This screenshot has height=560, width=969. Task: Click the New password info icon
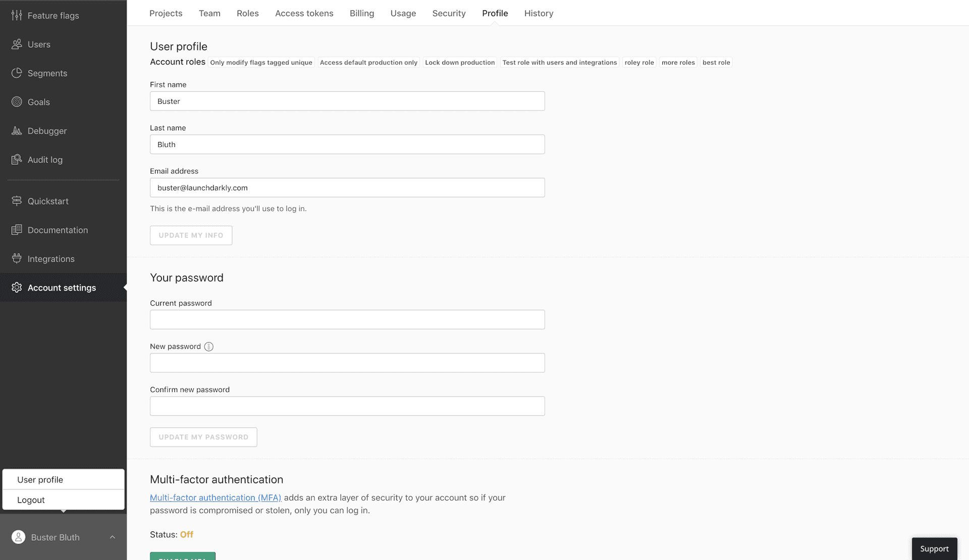coord(208,347)
